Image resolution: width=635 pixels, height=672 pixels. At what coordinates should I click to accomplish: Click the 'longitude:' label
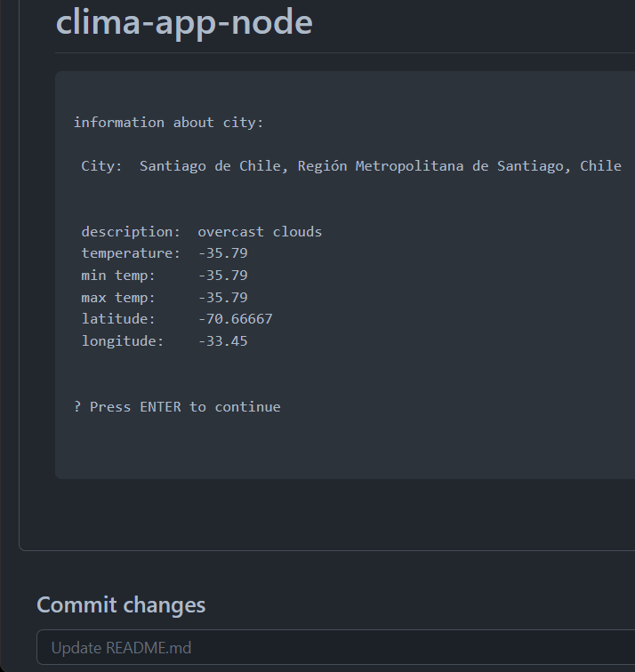123,341
